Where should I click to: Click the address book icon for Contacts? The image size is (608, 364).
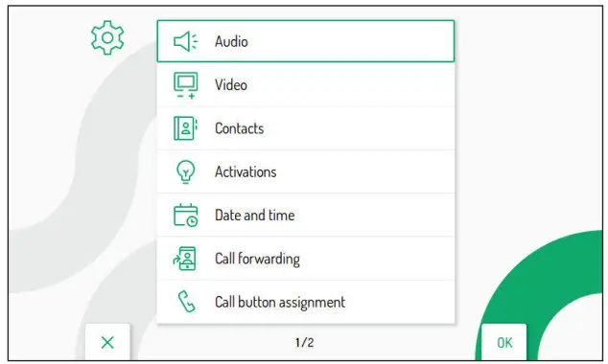pyautogui.click(x=186, y=128)
